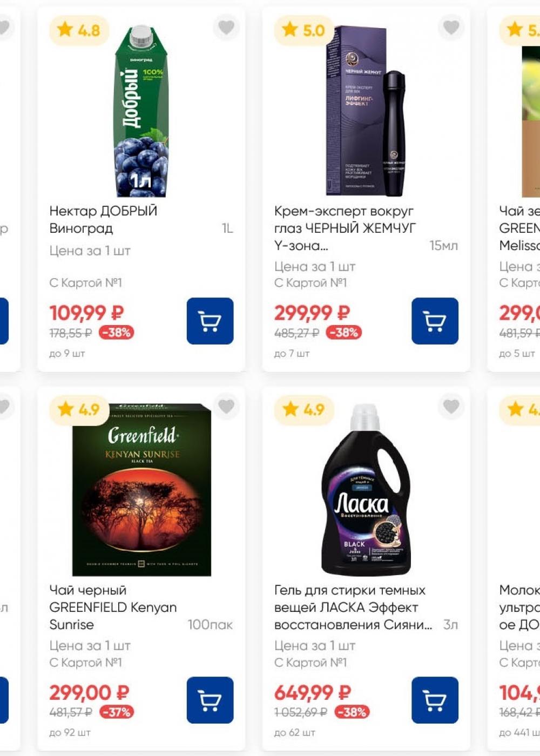Image resolution: width=540 pixels, height=756 pixels.
Task: Add Ласка laundry gel to cart
Action: (435, 700)
